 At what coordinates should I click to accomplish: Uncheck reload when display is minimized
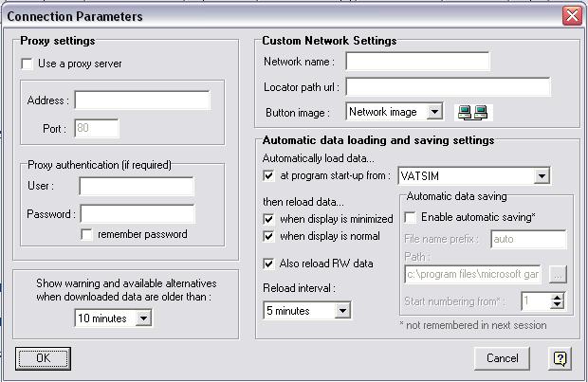coord(269,220)
